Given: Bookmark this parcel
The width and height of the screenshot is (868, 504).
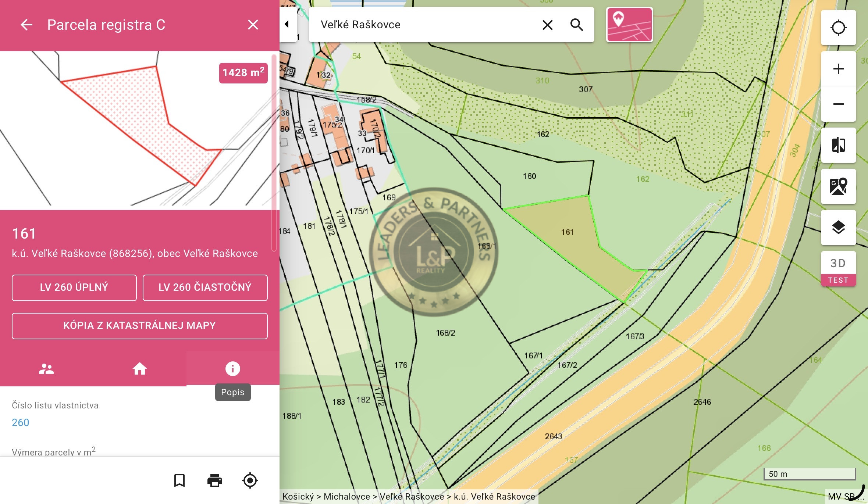Looking at the screenshot, I should (x=179, y=480).
